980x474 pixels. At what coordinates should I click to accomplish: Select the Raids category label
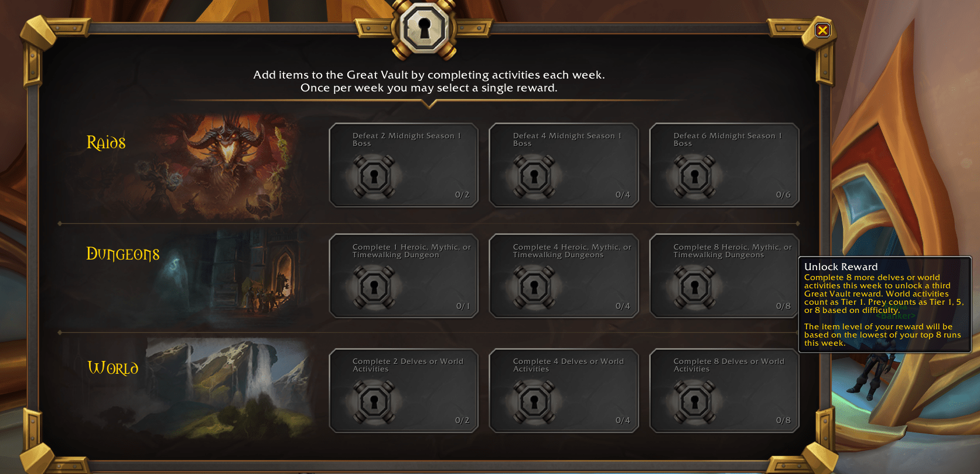click(106, 142)
